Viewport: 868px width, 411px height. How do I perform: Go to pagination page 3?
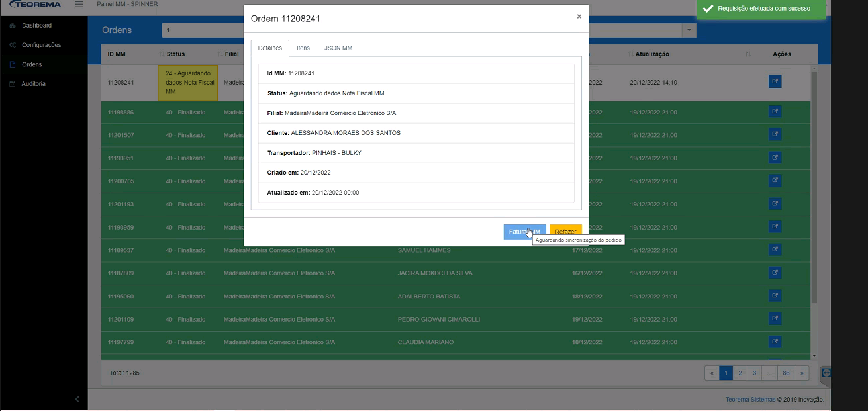(x=754, y=373)
